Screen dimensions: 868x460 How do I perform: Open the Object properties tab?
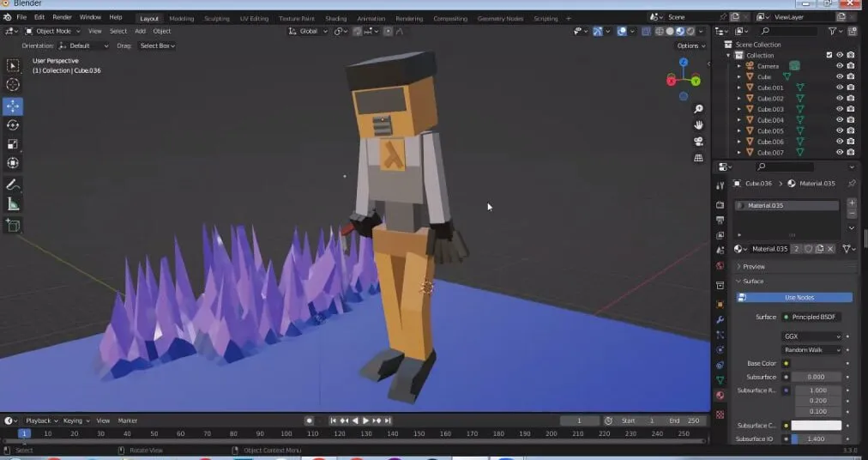(x=720, y=305)
